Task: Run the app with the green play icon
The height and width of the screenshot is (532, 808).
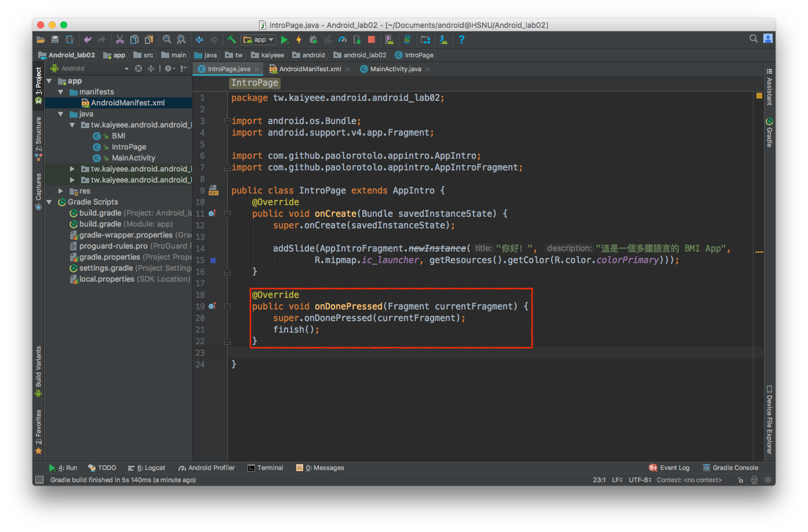Action: tap(285, 39)
